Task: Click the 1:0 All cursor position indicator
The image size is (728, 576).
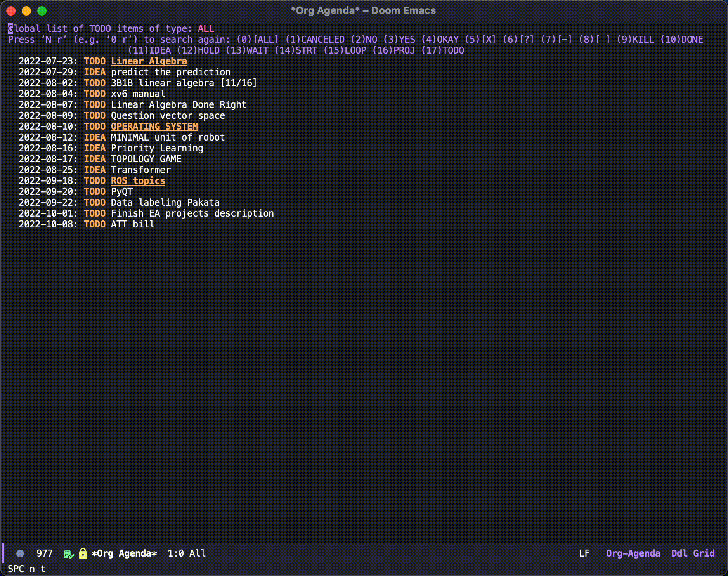Action: (187, 553)
